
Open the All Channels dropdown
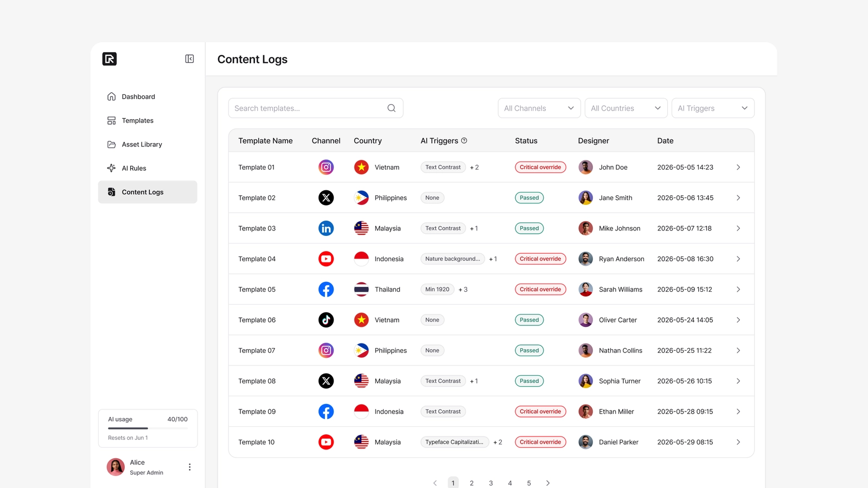pos(539,108)
